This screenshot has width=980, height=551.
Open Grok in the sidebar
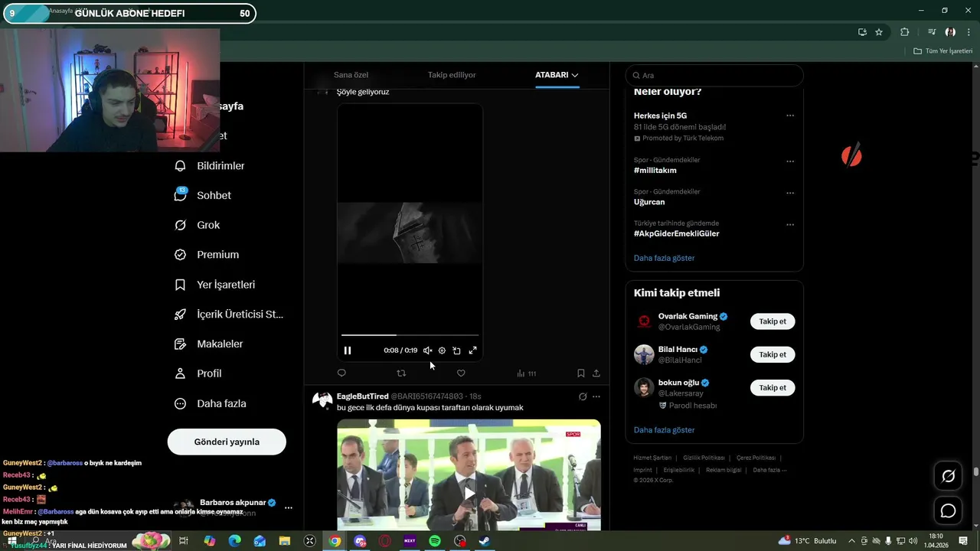coord(198,225)
